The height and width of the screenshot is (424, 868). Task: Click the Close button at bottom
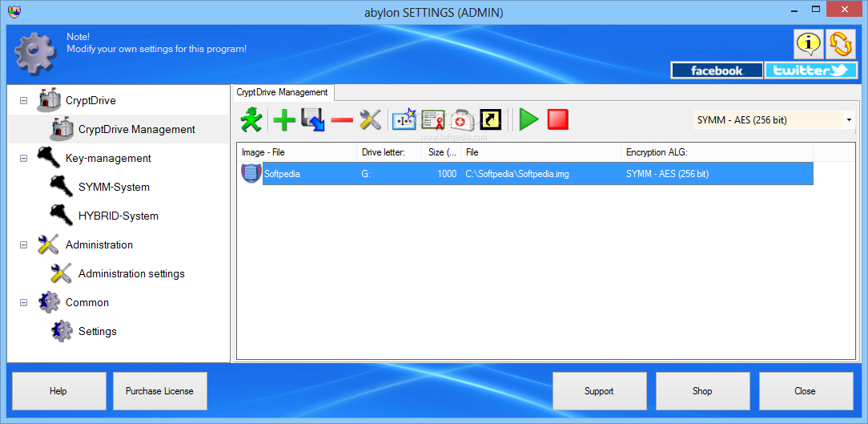pyautogui.click(x=806, y=391)
